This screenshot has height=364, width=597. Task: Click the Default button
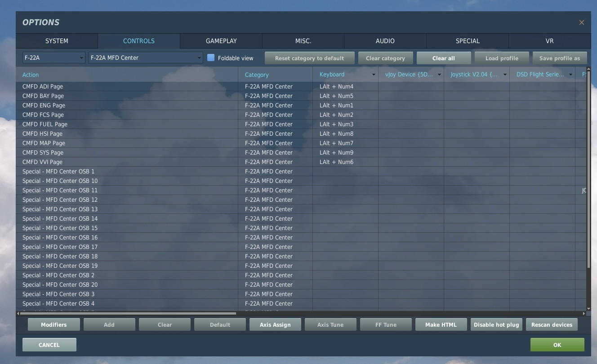(220, 324)
